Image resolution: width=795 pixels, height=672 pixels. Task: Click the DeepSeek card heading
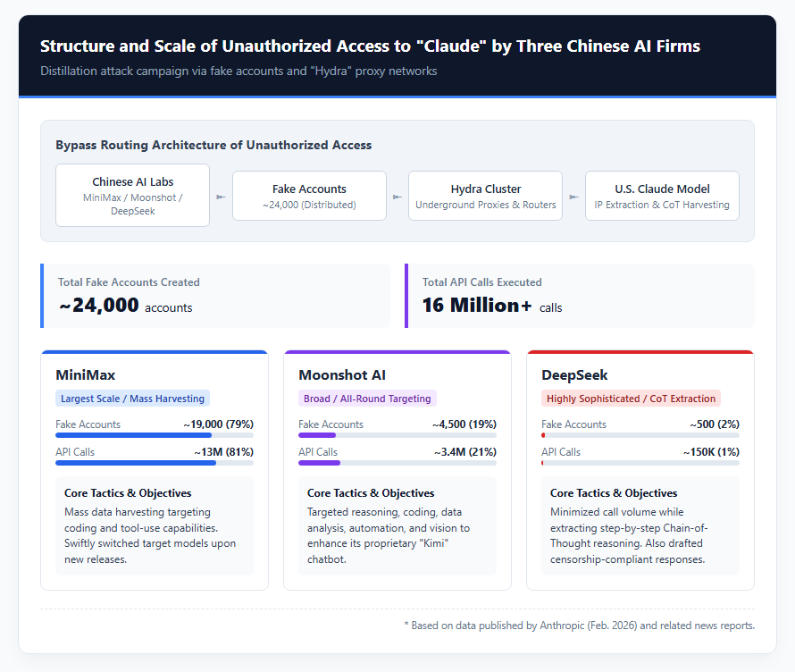pyautogui.click(x=574, y=374)
